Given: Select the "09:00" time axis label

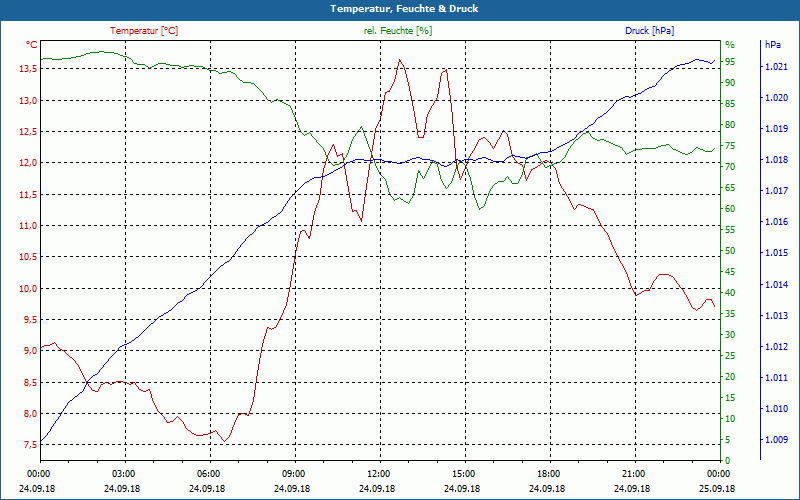Looking at the screenshot, I should click(x=292, y=474).
